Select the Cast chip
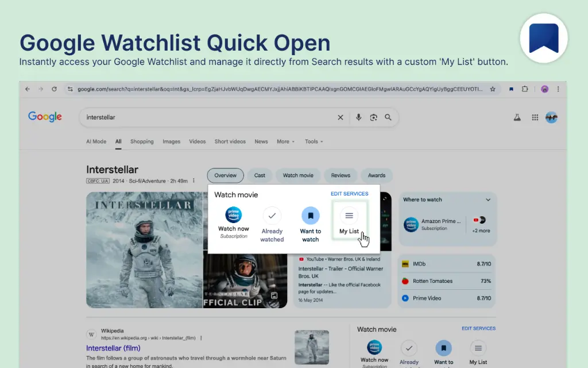Image resolution: width=588 pixels, height=368 pixels. point(260,175)
